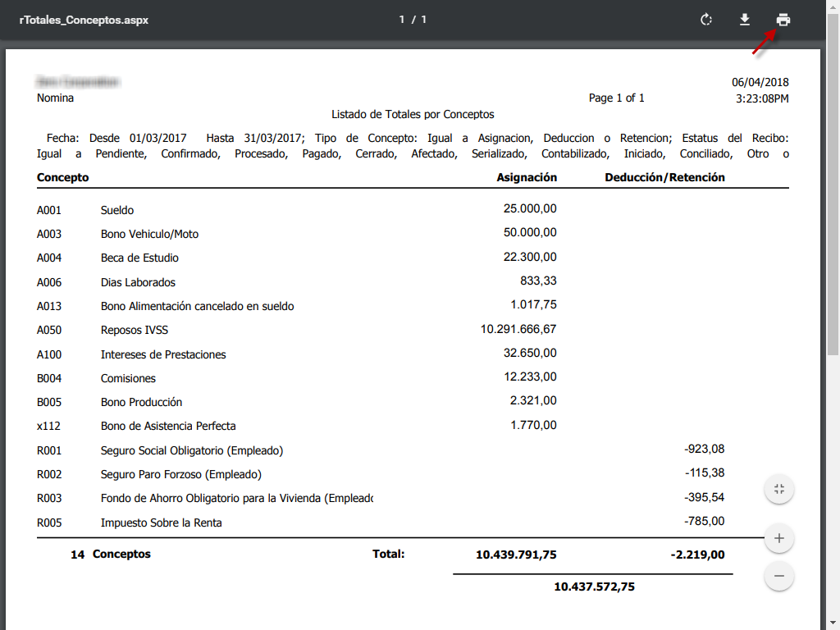Click the grand total 10.437.572,75

(x=594, y=587)
